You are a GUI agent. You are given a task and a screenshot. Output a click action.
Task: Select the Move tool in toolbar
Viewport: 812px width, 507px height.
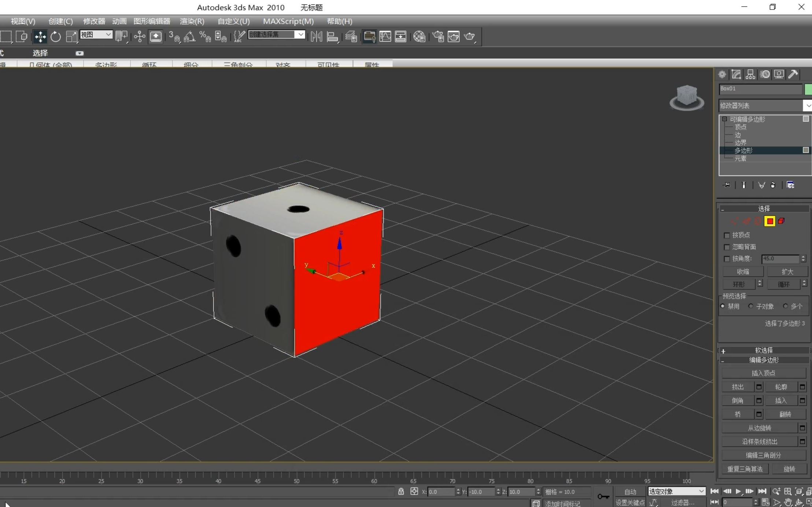coord(40,37)
